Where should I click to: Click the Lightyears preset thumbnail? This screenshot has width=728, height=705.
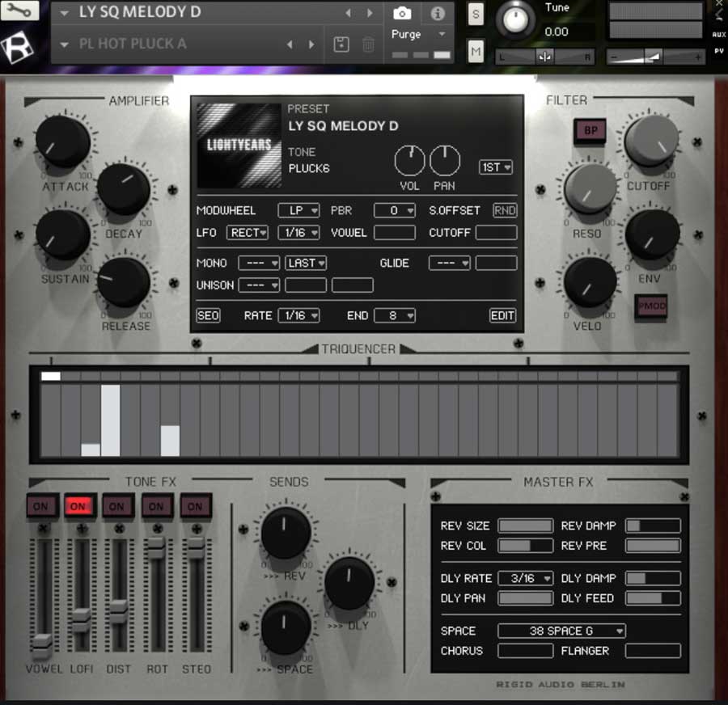[x=239, y=146]
